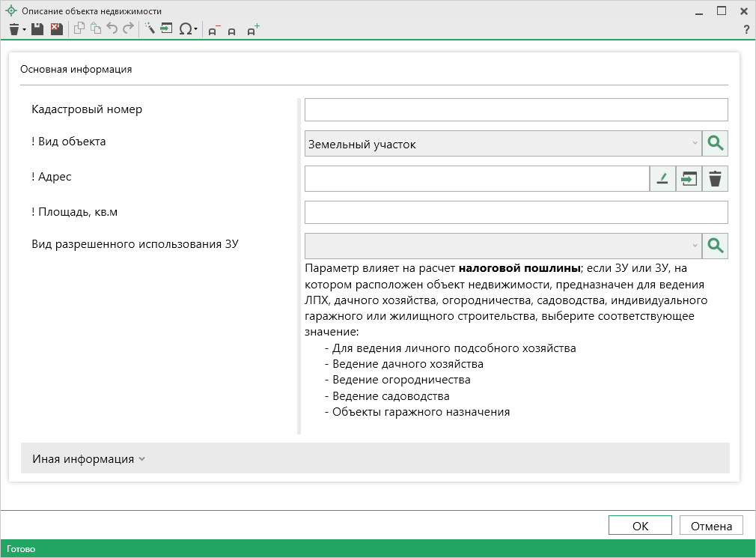756x558 pixels.
Task: Click import icon in Адрес row
Action: [x=689, y=179]
